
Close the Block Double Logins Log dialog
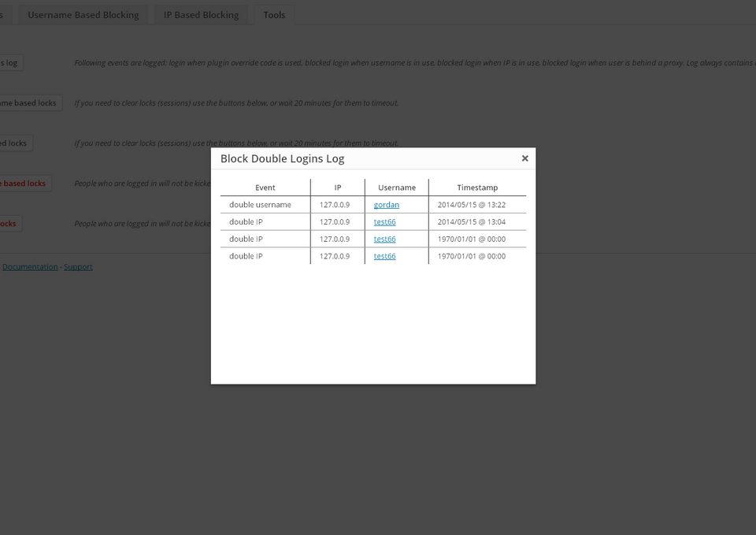click(524, 158)
